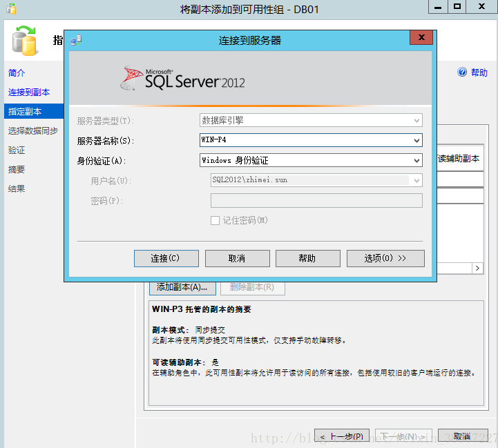The width and height of the screenshot is (498, 448).
Task: Click the password input field
Action: 316,201
